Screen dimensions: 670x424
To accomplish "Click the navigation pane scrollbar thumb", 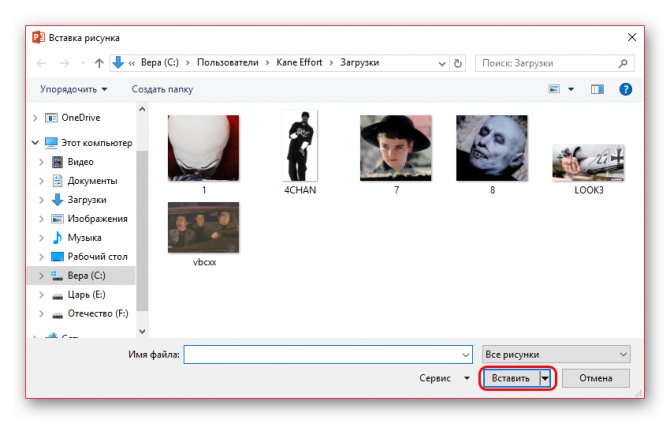I will click(142, 230).
